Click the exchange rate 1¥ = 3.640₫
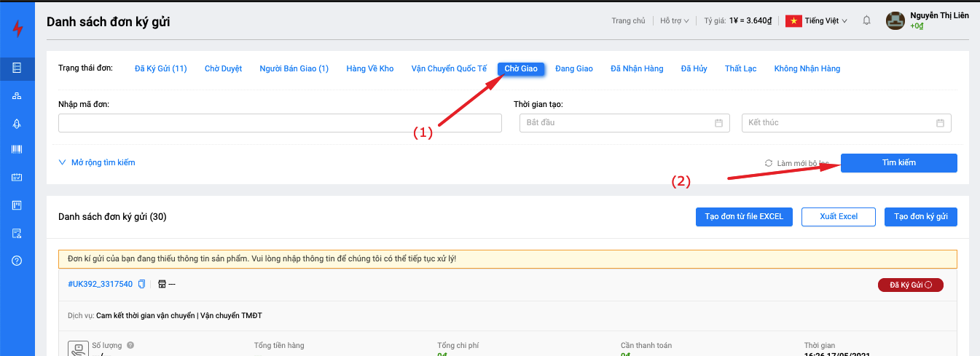The image size is (980, 356). coord(750,20)
